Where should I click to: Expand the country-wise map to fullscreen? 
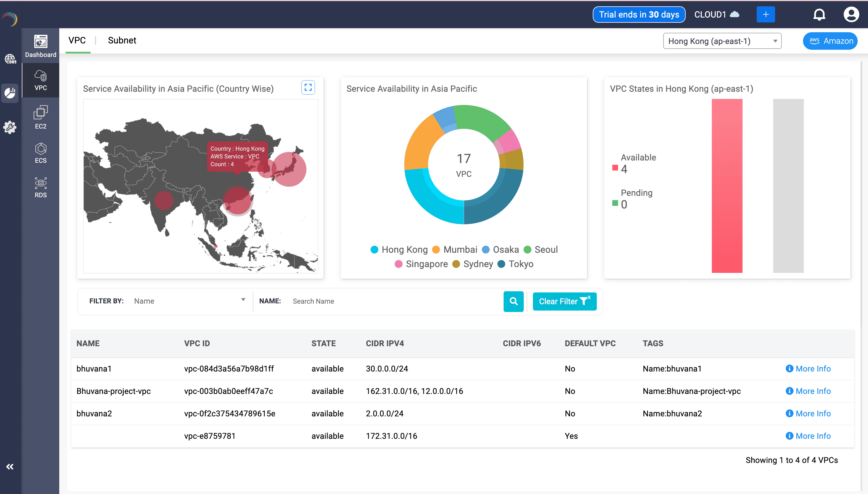tap(308, 87)
